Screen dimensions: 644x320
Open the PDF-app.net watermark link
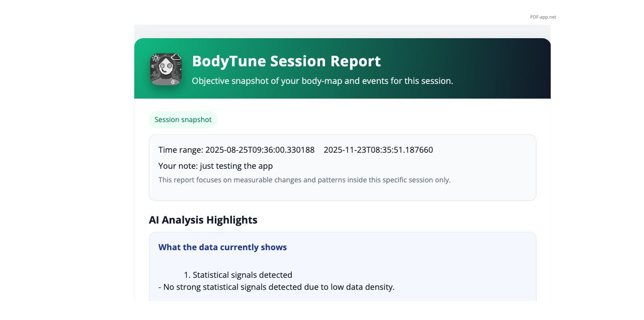tap(543, 17)
